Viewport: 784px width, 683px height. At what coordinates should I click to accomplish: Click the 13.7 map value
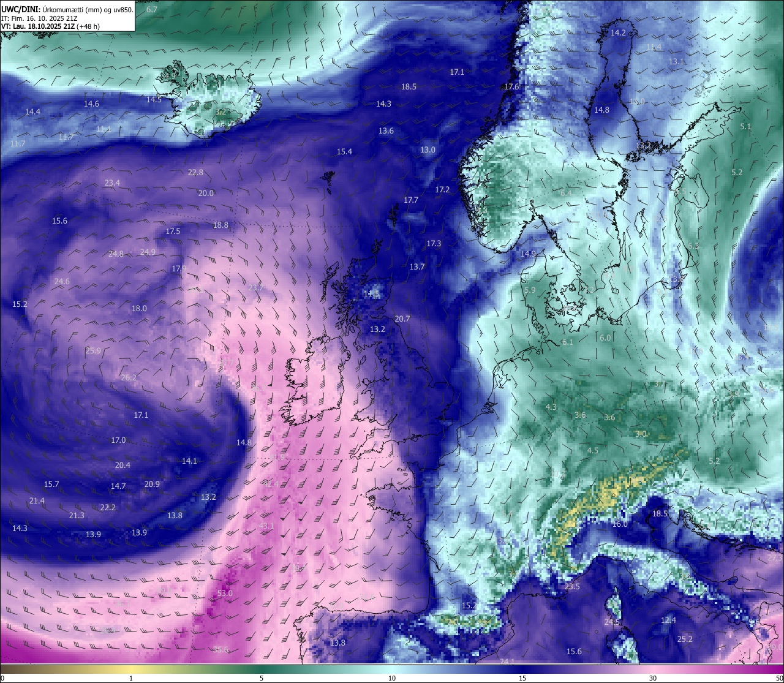417,266
